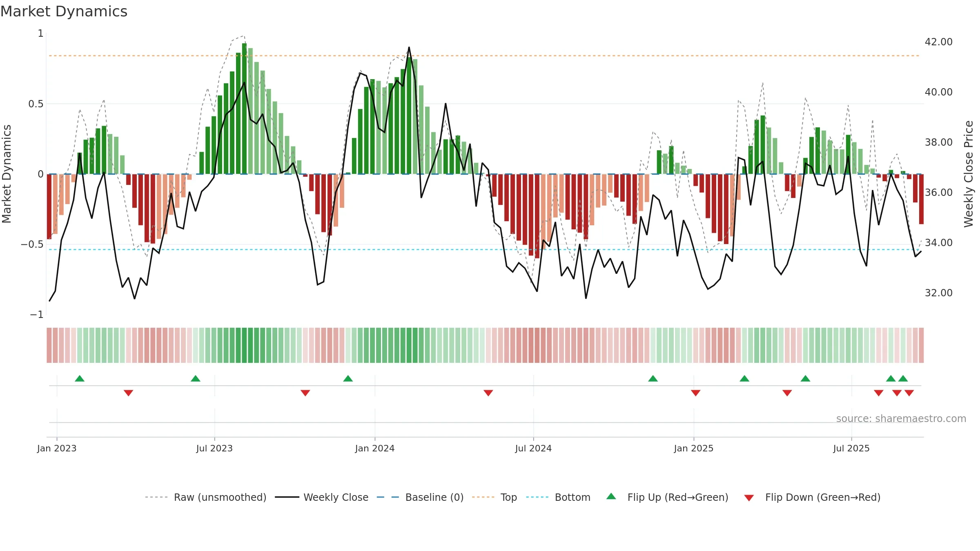Select the Flip Up marker in February 2025
The width and height of the screenshot is (980, 551).
pos(744,378)
